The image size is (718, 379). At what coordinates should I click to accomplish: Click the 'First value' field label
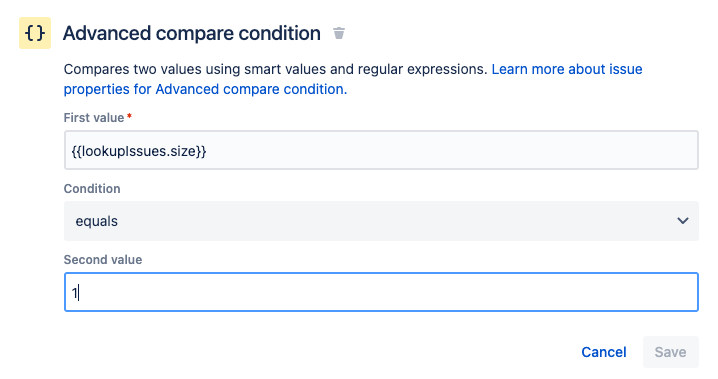pos(94,118)
